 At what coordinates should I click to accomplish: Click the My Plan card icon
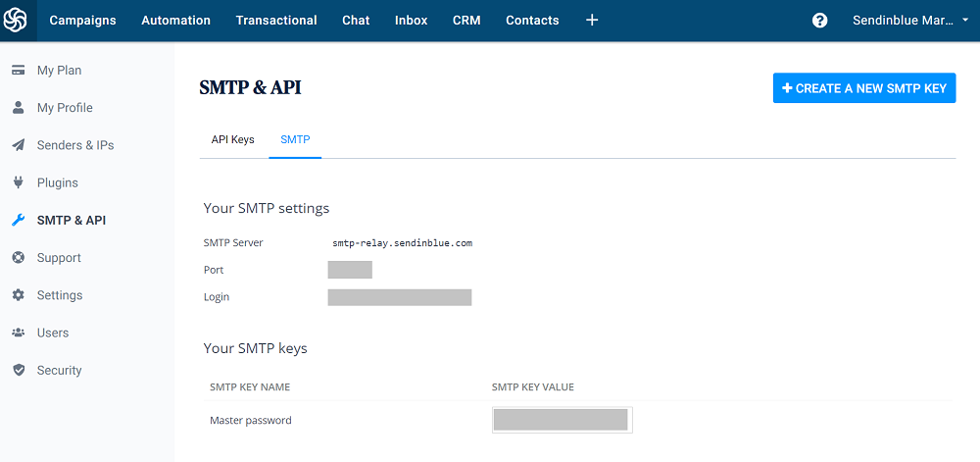[x=18, y=70]
